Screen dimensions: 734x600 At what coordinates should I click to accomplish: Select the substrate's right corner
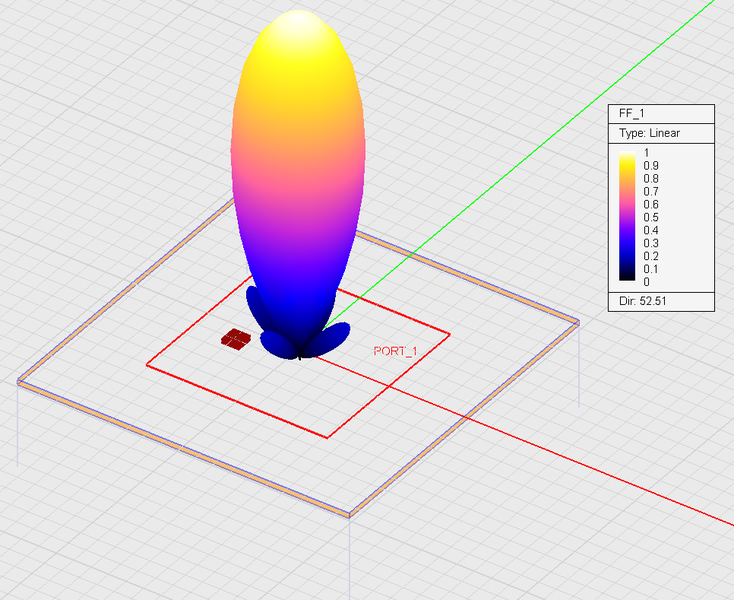click(578, 321)
